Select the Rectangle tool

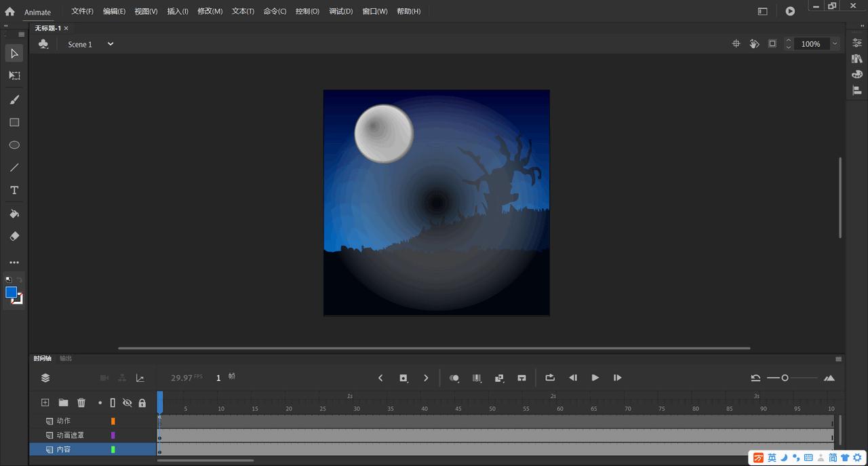[14, 123]
